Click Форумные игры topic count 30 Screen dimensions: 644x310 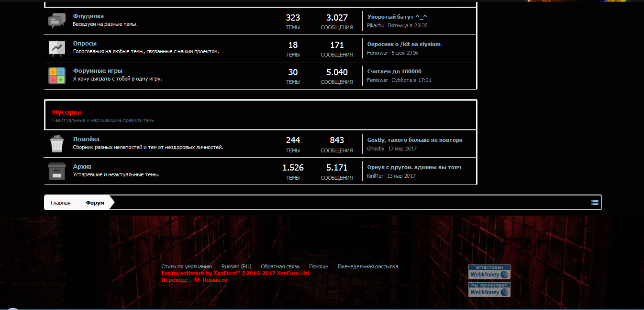(x=293, y=72)
